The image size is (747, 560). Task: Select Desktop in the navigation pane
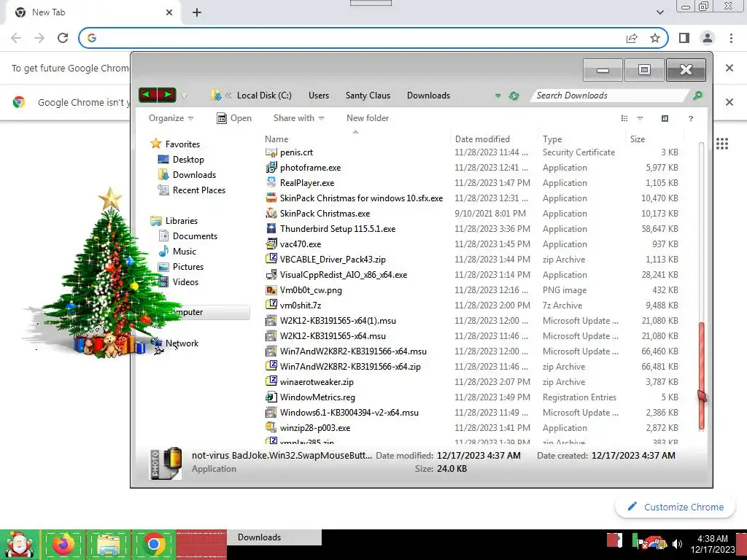[x=188, y=160]
